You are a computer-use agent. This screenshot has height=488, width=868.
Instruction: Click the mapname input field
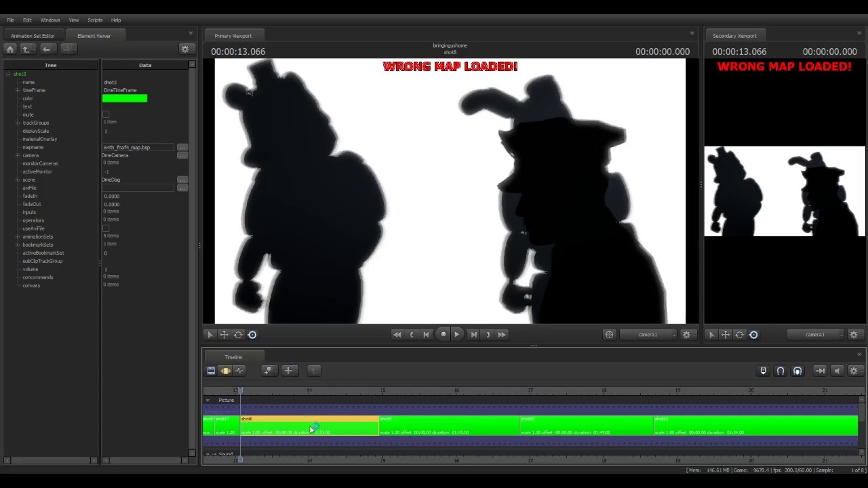138,147
